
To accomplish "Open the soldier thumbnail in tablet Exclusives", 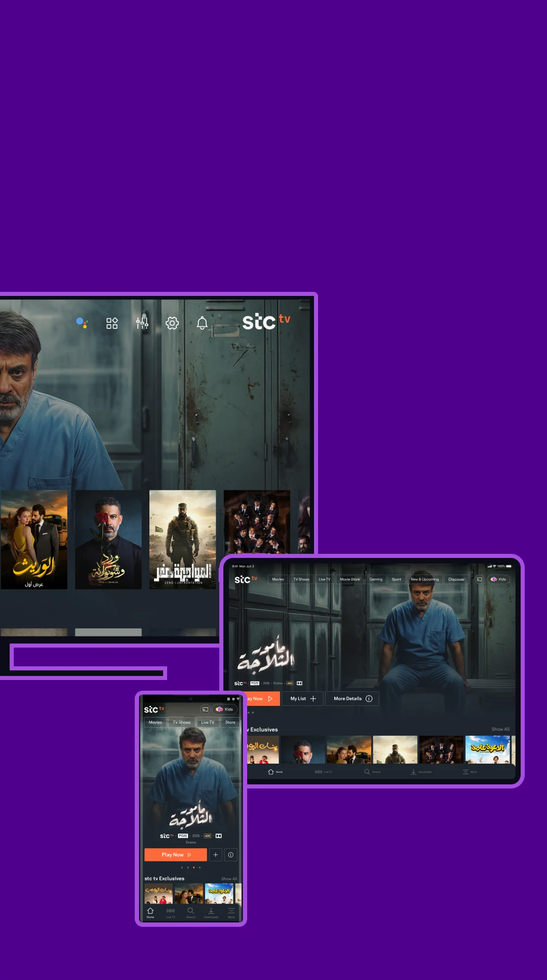I will [x=395, y=749].
